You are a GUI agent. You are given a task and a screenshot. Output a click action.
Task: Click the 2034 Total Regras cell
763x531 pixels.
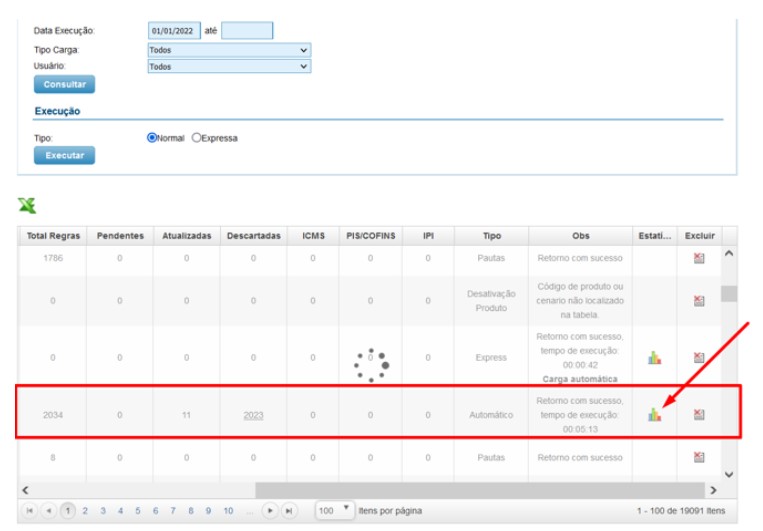pyautogui.click(x=53, y=415)
